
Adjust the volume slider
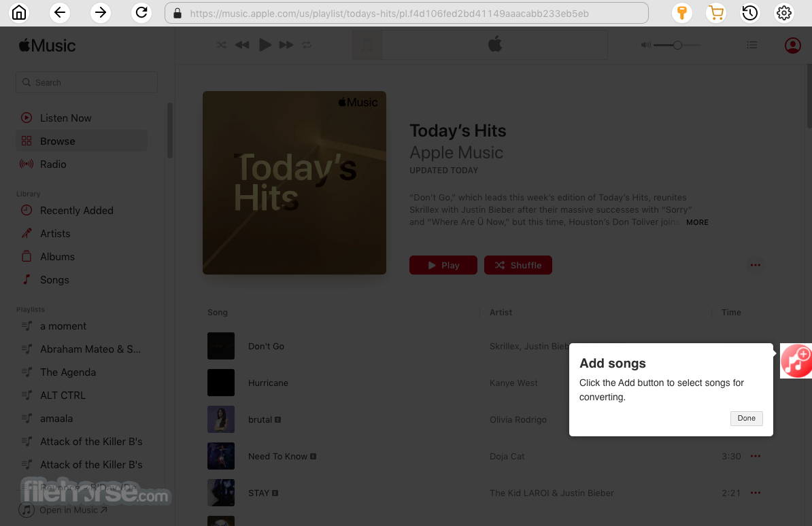point(677,45)
